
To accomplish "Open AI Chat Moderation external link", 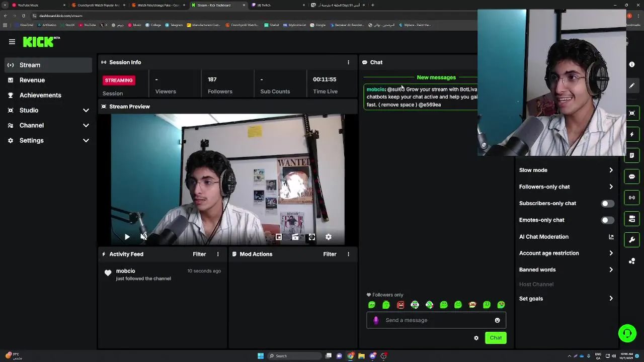I will coord(611,237).
